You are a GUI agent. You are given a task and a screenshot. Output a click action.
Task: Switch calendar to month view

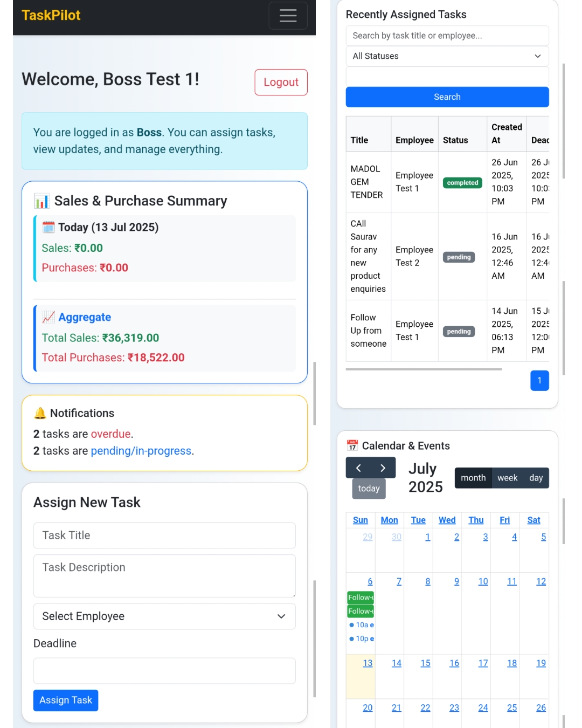[x=473, y=478]
